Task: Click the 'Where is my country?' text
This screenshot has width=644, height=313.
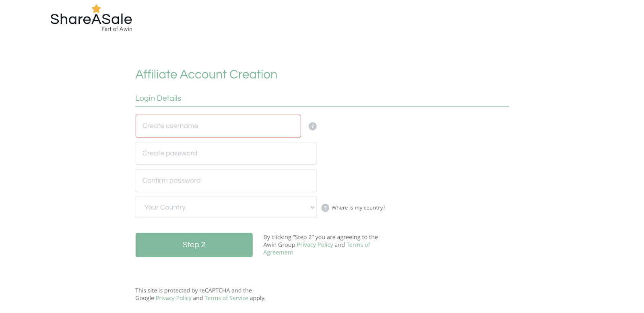Action: [x=358, y=208]
